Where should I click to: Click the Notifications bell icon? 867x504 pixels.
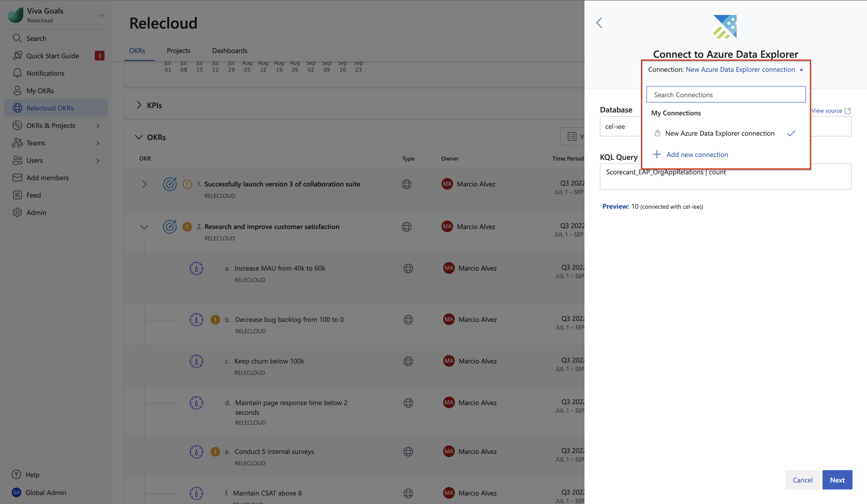pos(17,73)
